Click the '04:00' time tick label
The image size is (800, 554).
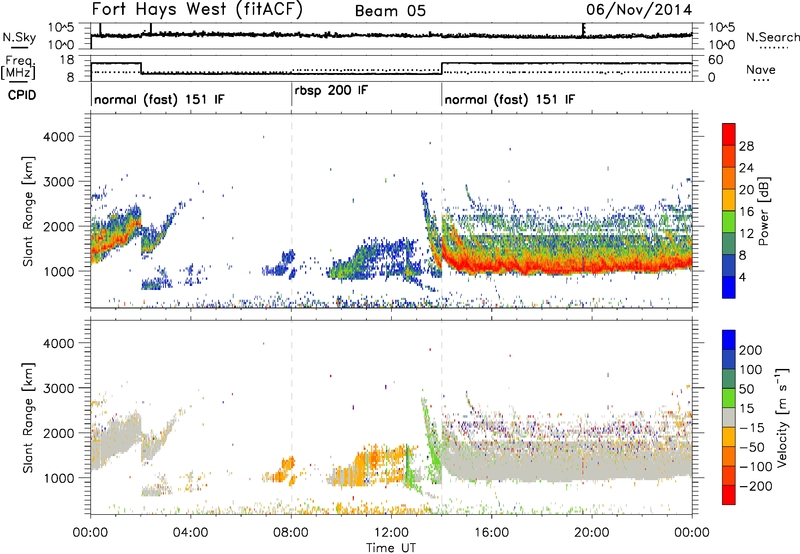pyautogui.click(x=191, y=533)
